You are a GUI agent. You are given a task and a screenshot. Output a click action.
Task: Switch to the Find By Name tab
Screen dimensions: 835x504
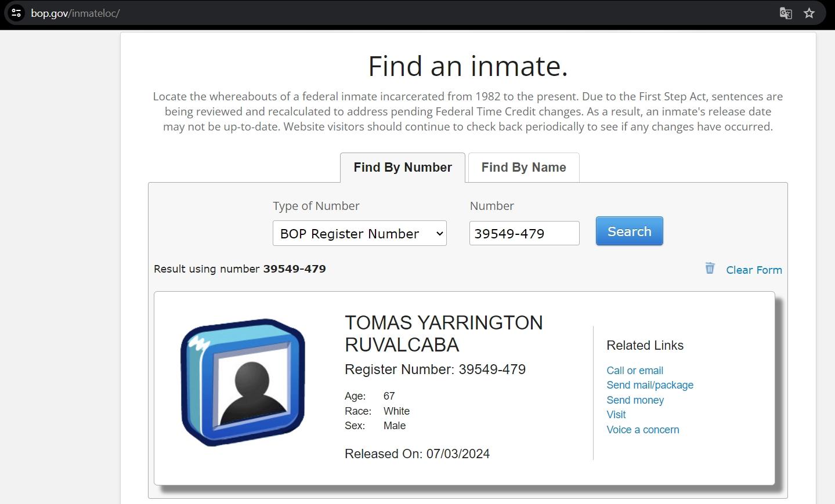[523, 168]
